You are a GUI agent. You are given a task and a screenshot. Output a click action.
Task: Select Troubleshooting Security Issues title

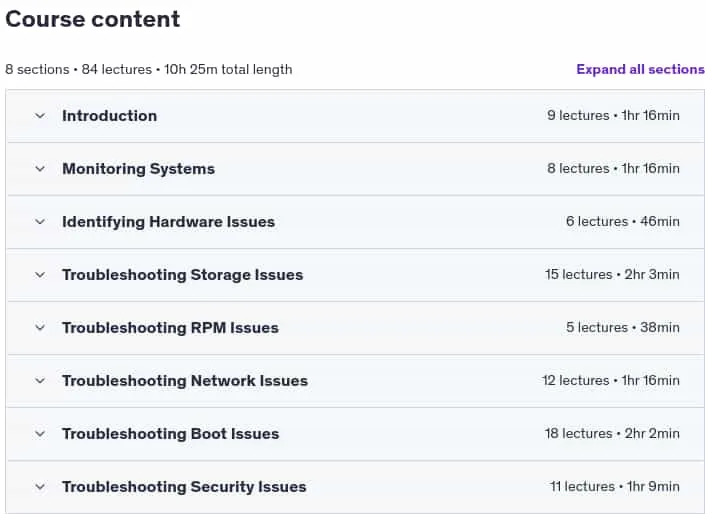click(184, 487)
